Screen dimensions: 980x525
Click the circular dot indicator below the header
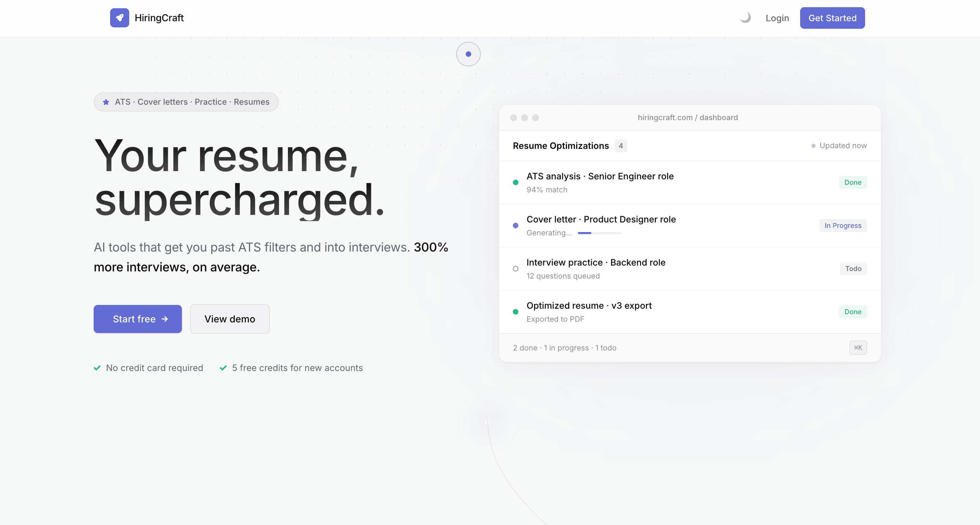[x=468, y=54]
